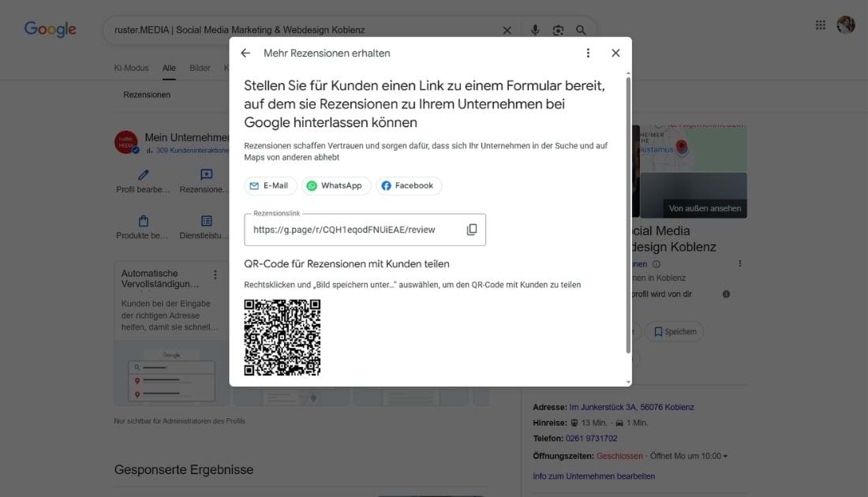Share the review link via WhatsApp
The width and height of the screenshot is (868, 497).
(336, 186)
